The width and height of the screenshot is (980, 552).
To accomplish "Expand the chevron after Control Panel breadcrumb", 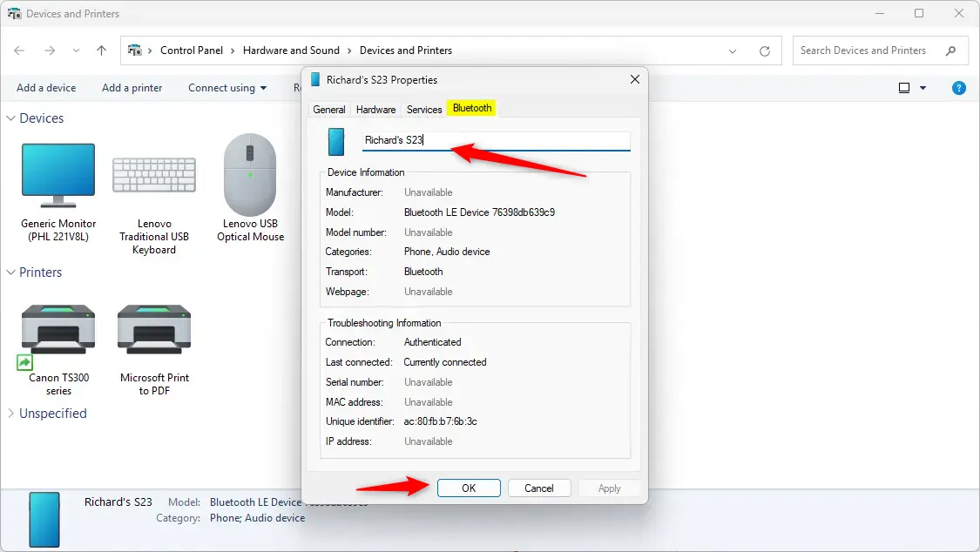I will 233,50.
